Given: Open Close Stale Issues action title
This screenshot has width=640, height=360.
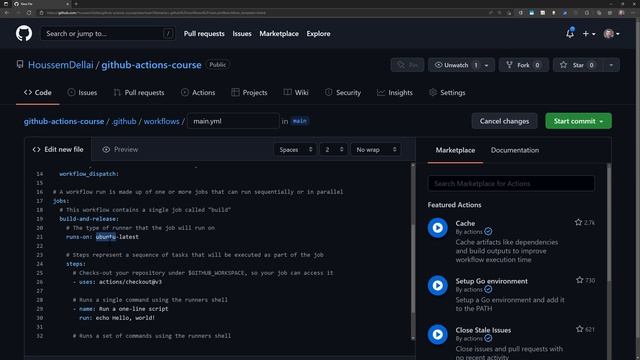Looking at the screenshot, I should click(483, 330).
